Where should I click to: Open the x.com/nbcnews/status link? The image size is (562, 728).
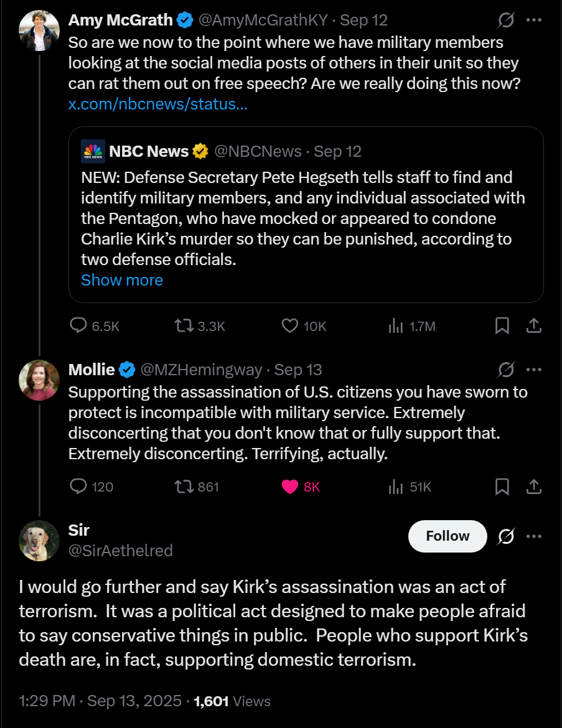158,104
